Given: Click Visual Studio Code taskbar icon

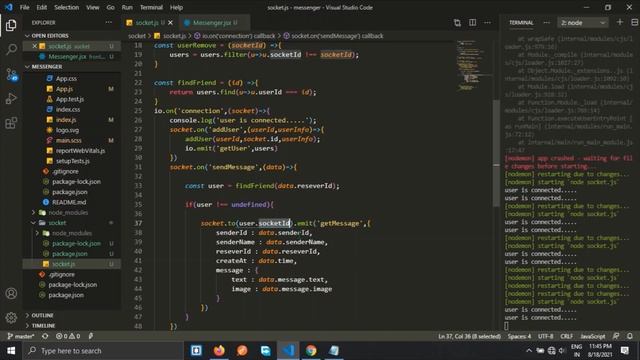Looking at the screenshot, I should point(288,351).
